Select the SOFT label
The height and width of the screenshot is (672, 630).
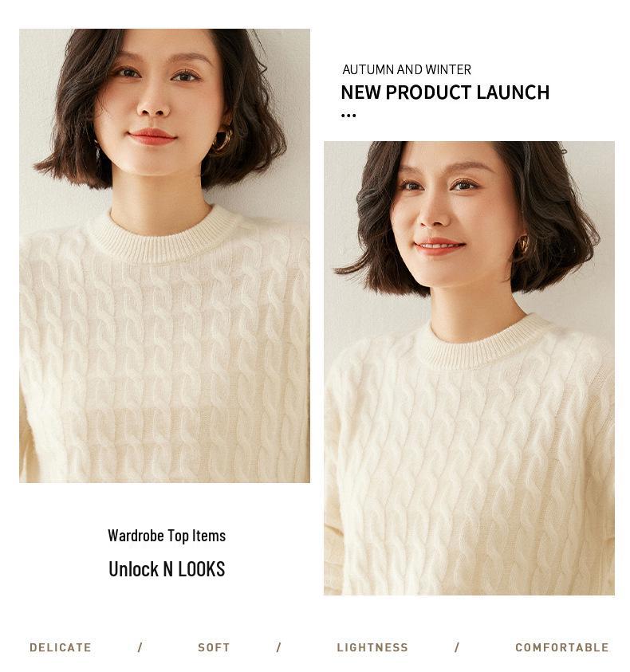(x=214, y=647)
